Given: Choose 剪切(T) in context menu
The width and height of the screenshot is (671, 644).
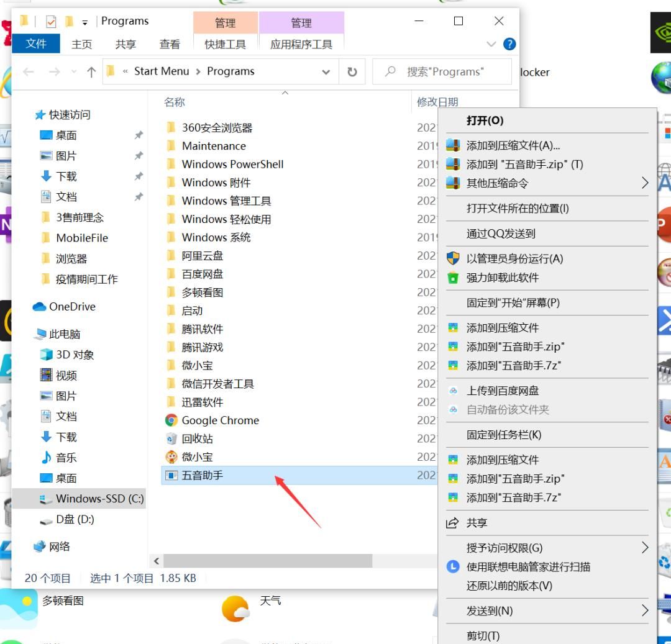Looking at the screenshot, I should (x=547, y=636).
